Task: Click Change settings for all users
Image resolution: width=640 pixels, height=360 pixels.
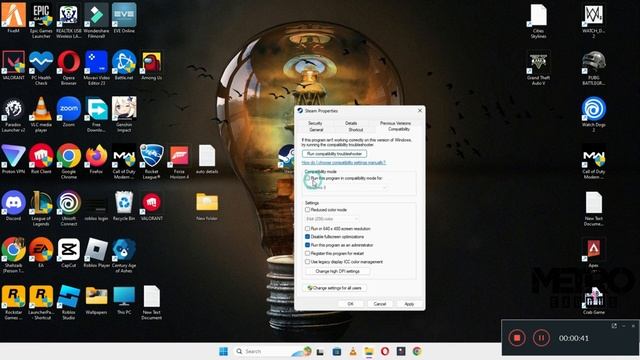Action: tap(334, 288)
